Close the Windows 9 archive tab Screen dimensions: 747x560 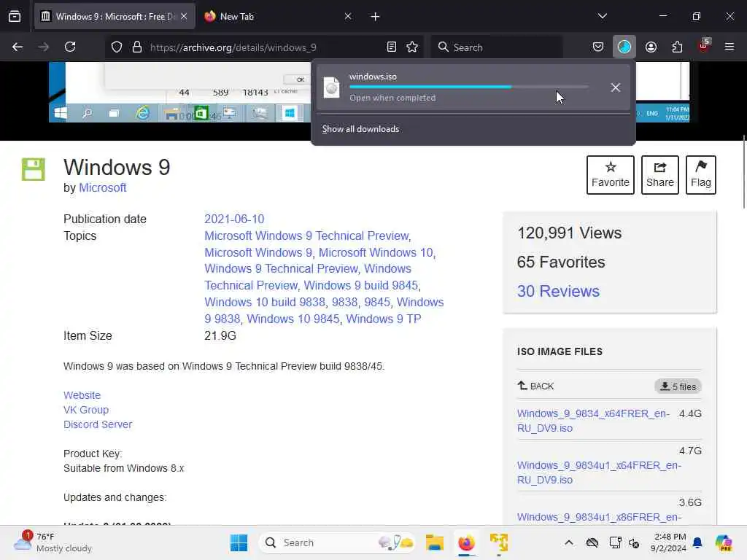click(184, 16)
